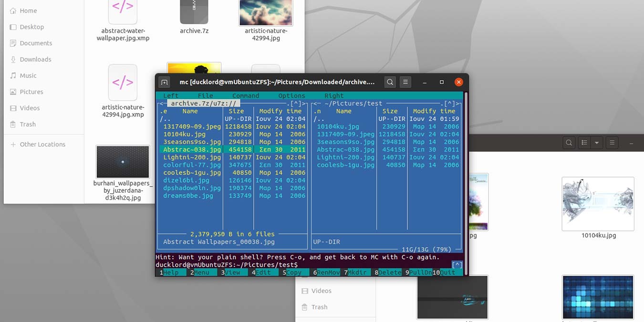Click the Videos entry in the lower sidebar
This screenshot has height=322, width=644.
tap(322, 291)
